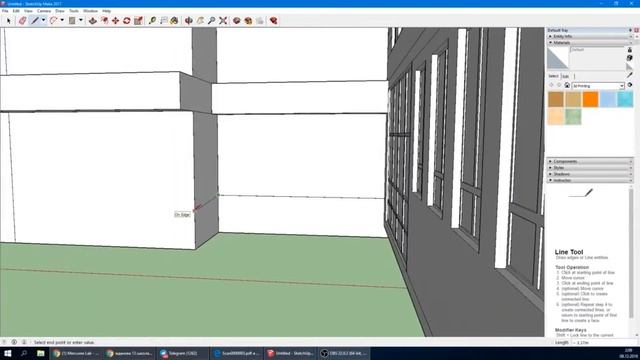Select the Orbit tool

pyautogui.click(x=189, y=20)
